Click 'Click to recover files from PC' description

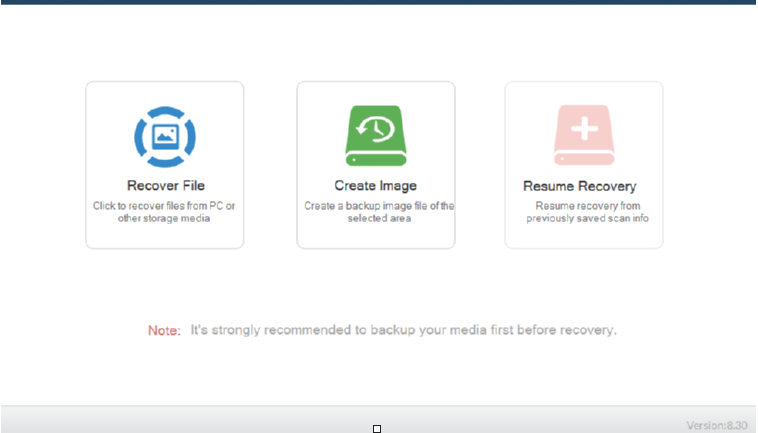(x=164, y=212)
